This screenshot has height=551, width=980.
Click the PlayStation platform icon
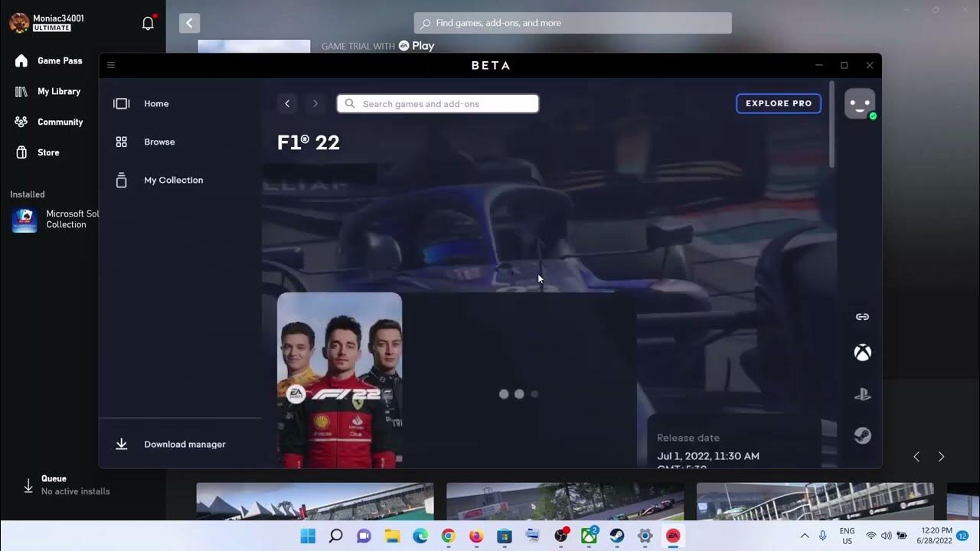[862, 394]
